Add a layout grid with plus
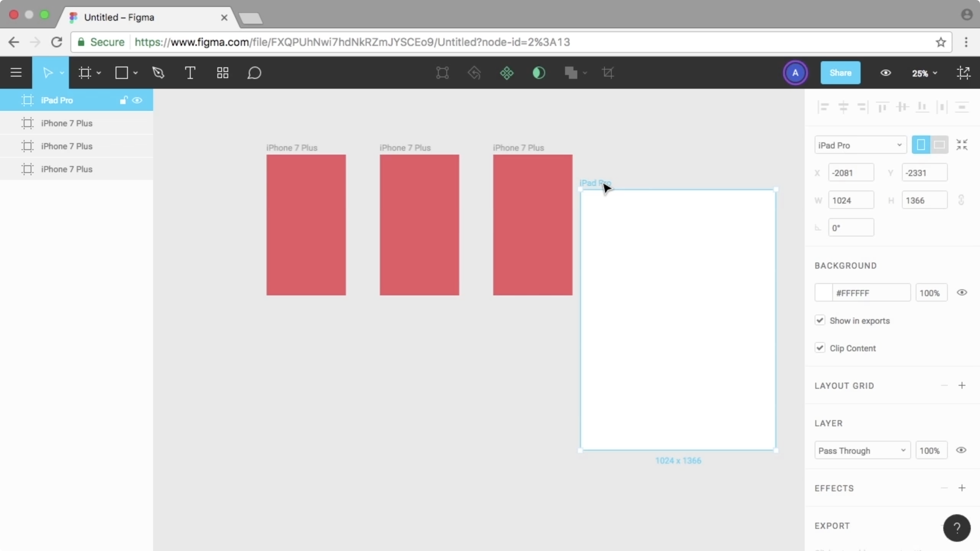This screenshot has height=551, width=980. coord(962,385)
